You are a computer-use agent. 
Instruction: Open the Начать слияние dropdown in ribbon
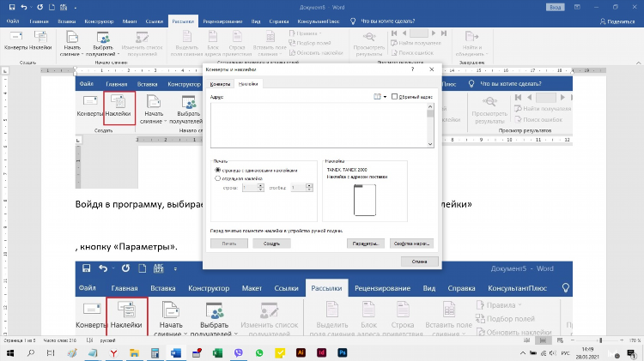pyautogui.click(x=71, y=44)
